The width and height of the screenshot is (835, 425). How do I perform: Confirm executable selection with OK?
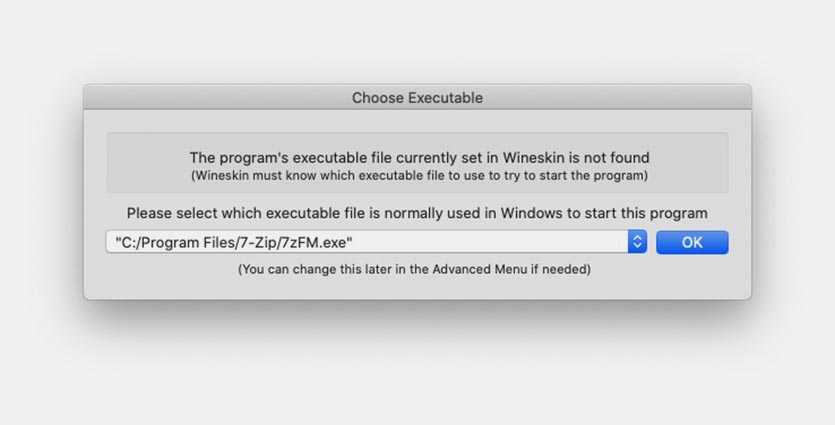[692, 242]
